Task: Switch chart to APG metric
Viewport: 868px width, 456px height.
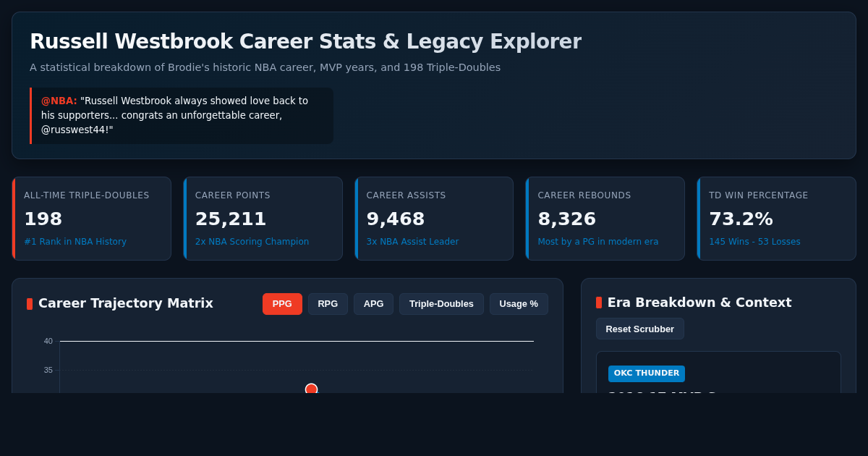Action: [373, 304]
